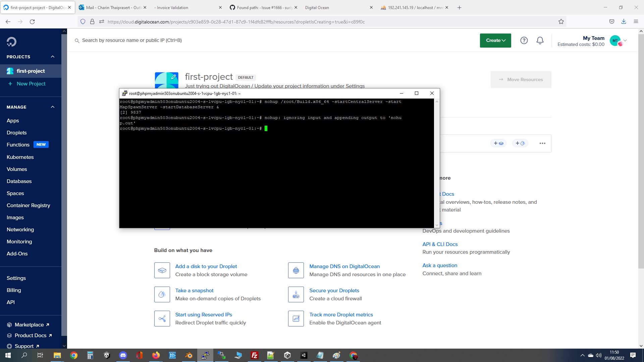Launch Blender from the taskbar
Screen dimensions: 644x362
189,355
